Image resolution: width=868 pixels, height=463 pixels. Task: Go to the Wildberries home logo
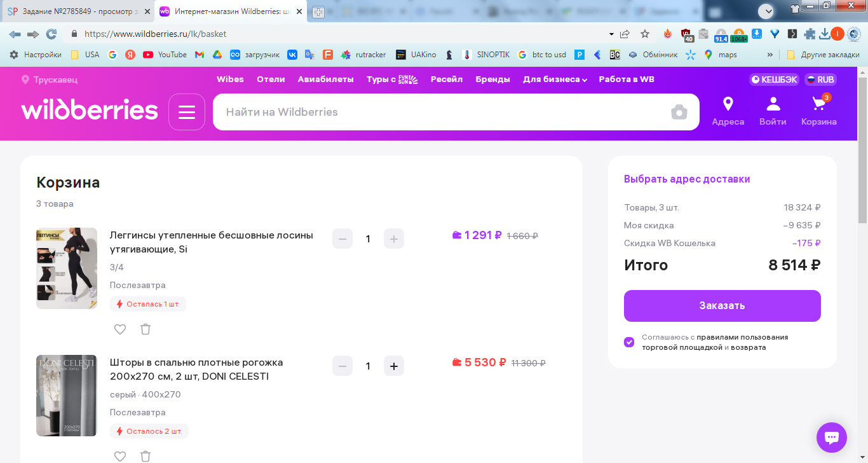click(x=90, y=109)
